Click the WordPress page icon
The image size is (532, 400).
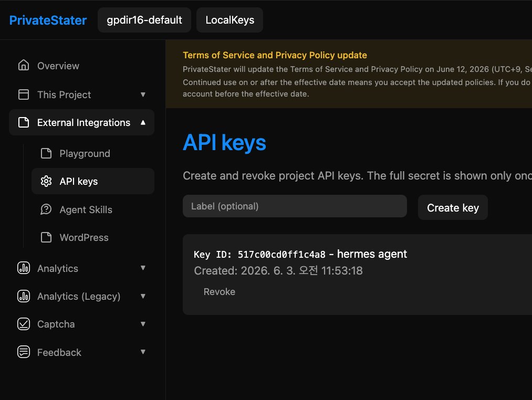(46, 237)
